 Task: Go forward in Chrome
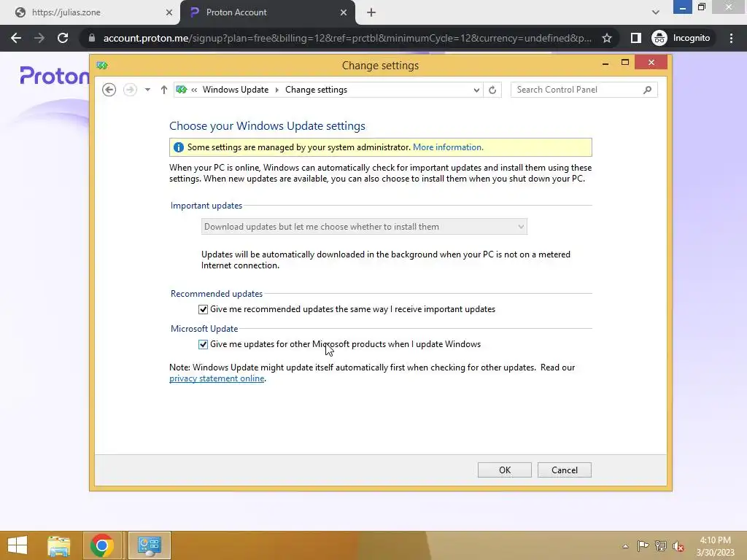[x=39, y=38]
